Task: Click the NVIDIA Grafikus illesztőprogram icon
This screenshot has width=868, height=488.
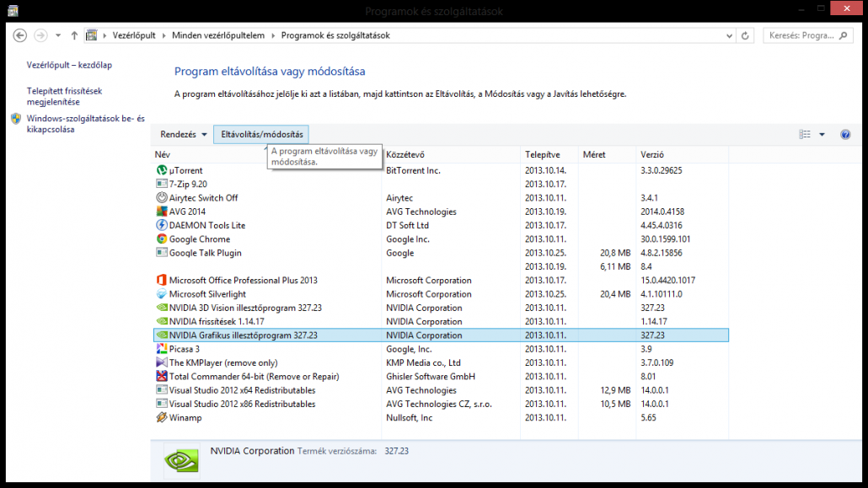Action: click(x=162, y=335)
